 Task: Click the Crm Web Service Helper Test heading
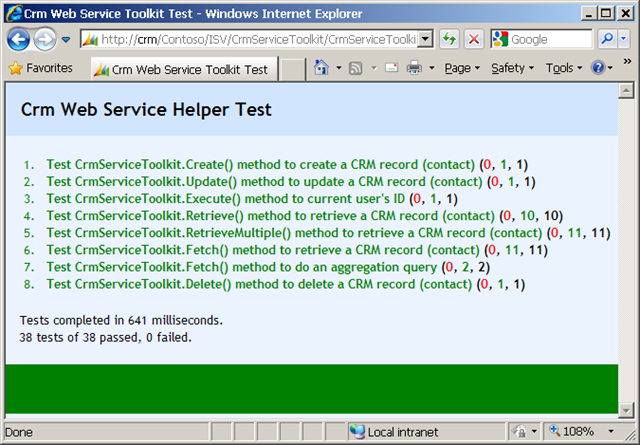tap(146, 110)
